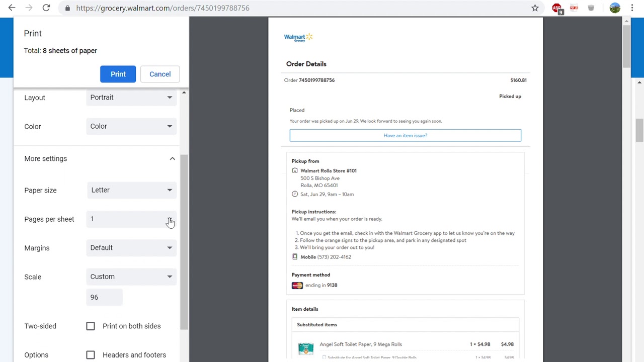This screenshot has height=362, width=644.
Task: Enable the 'Headers and footers' checkbox
Action: 91,355
